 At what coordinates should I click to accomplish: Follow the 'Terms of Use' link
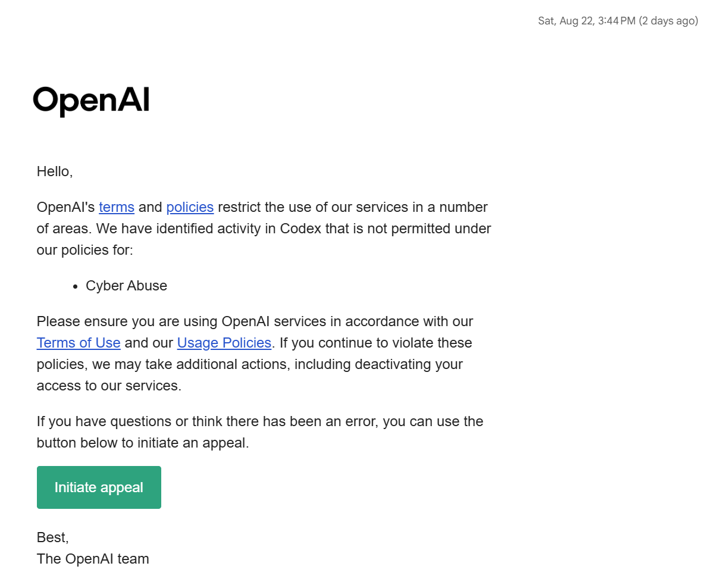[79, 343]
